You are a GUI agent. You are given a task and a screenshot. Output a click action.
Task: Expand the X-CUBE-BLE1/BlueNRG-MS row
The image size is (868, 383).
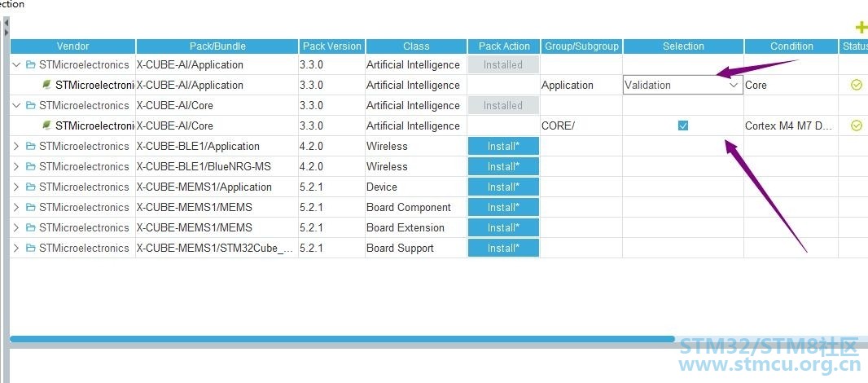pyautogui.click(x=16, y=166)
